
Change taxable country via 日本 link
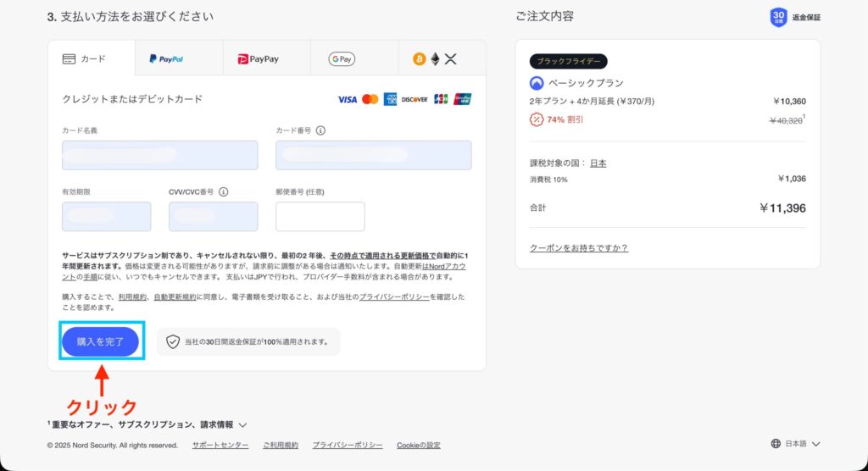pyautogui.click(x=598, y=163)
